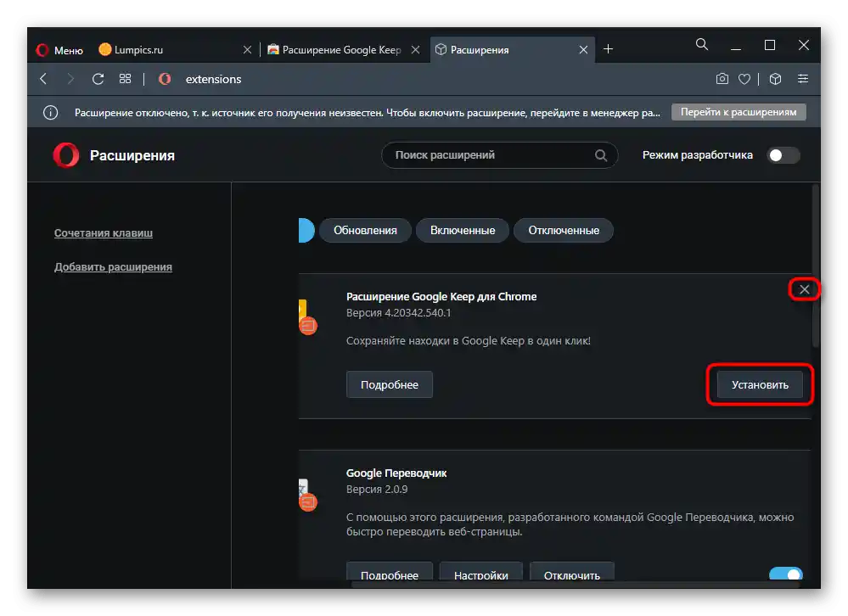
Task: Open a new tab with the plus icon
Action: click(608, 49)
